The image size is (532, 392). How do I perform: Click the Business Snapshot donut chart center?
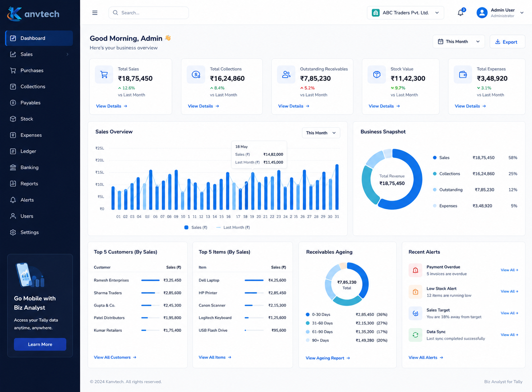point(392,179)
